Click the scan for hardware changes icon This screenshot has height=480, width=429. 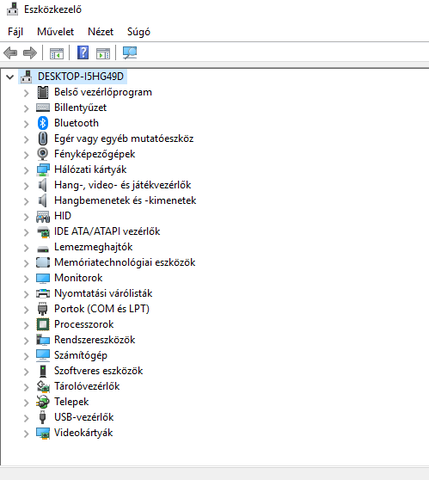[x=130, y=53]
